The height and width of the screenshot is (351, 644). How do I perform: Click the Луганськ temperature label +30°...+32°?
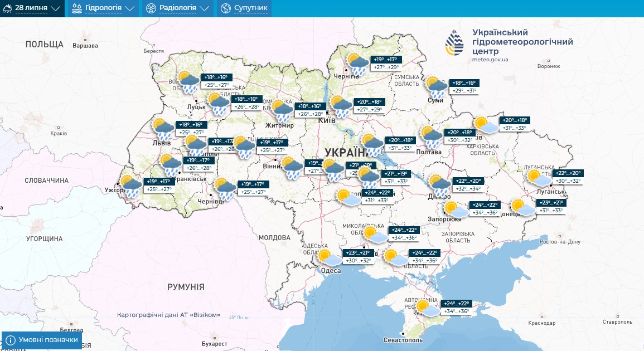point(568,181)
